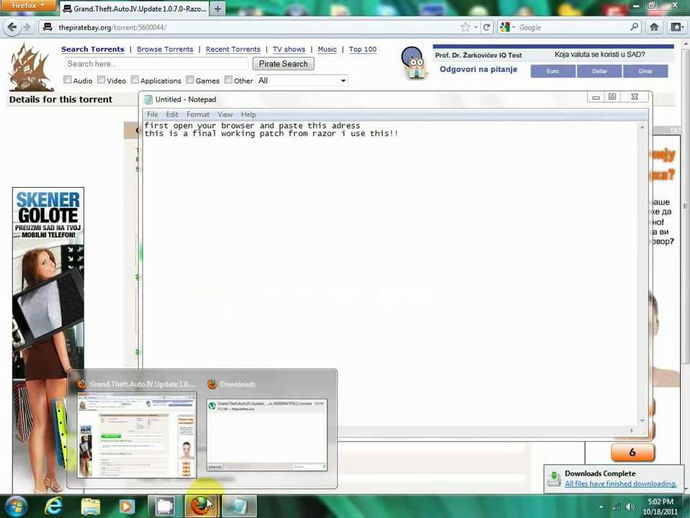The width and height of the screenshot is (690, 518).
Task: Open Notepad Format menu
Action: pos(198,114)
